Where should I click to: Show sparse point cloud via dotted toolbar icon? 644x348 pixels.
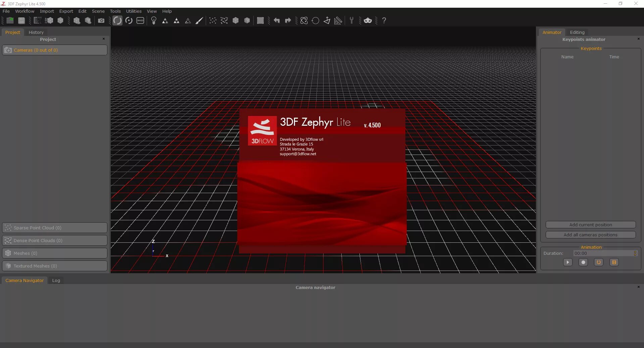click(x=213, y=20)
